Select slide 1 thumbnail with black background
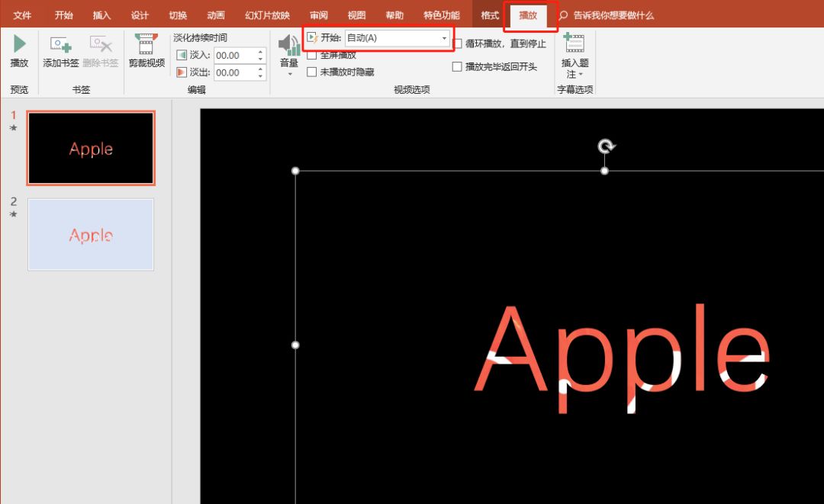Image resolution: width=824 pixels, height=504 pixels. point(91,148)
